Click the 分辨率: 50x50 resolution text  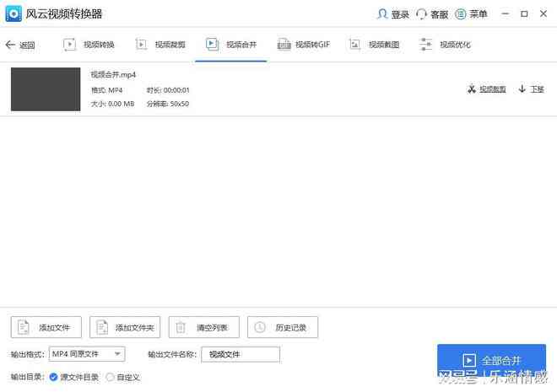(x=168, y=104)
